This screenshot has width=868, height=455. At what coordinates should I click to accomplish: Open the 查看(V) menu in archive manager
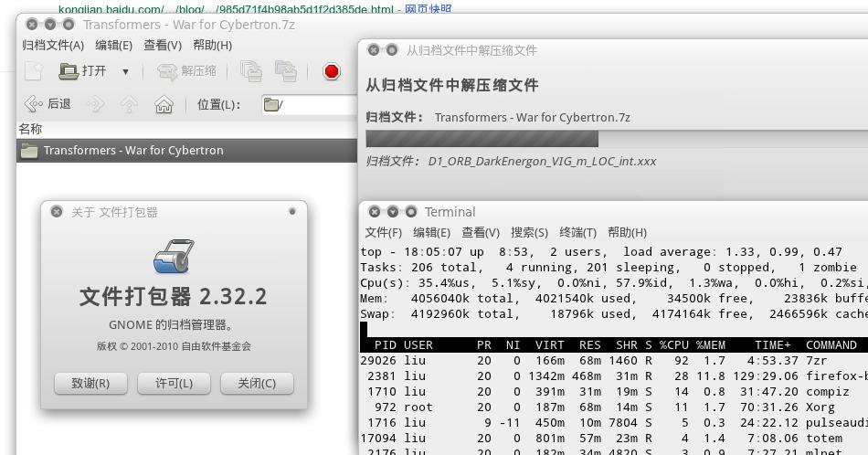click(x=162, y=45)
